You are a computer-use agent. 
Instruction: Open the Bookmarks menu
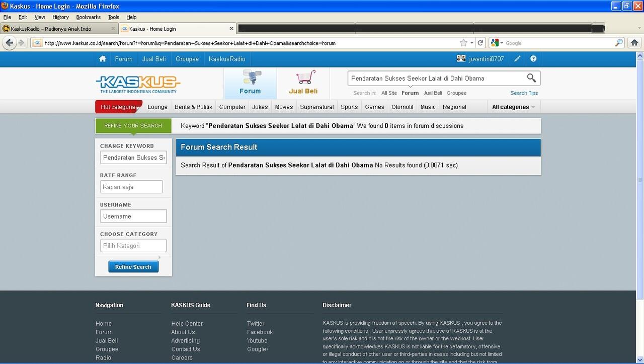click(89, 17)
